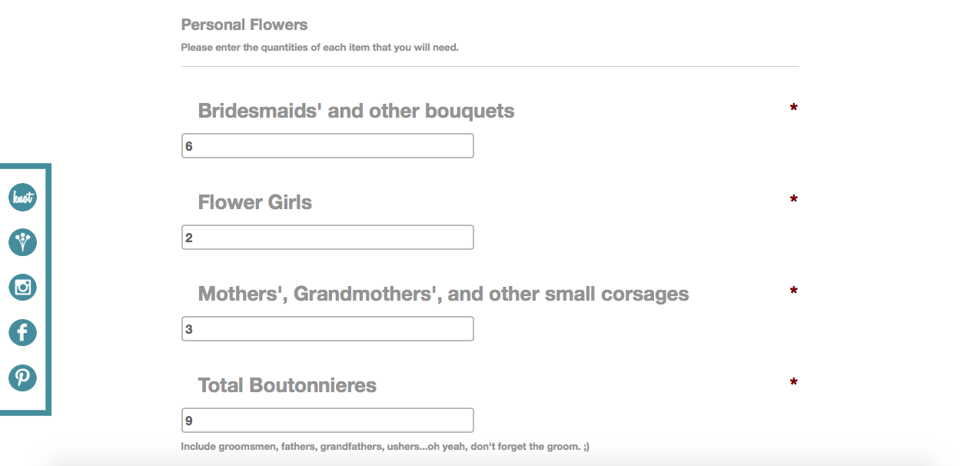Click the bouquet-shaped WeddingWire icon
The width and height of the screenshot is (980, 466).
click(x=23, y=242)
